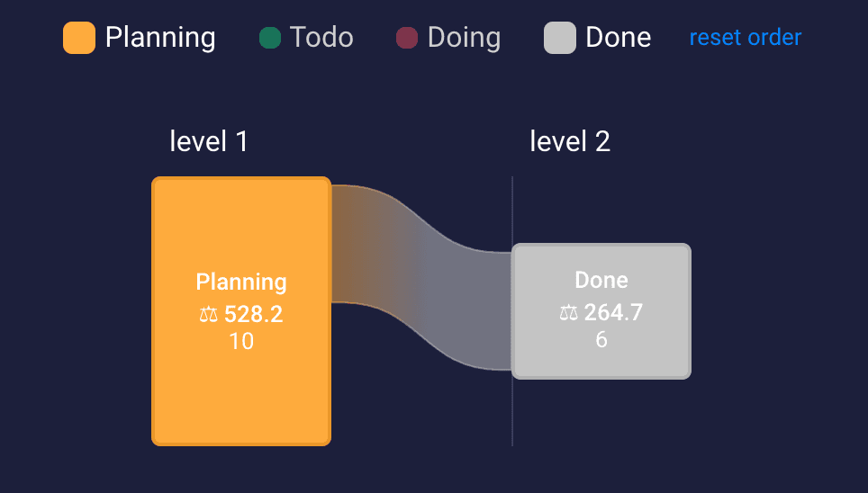Click the 264.7 weight value

tap(613, 312)
